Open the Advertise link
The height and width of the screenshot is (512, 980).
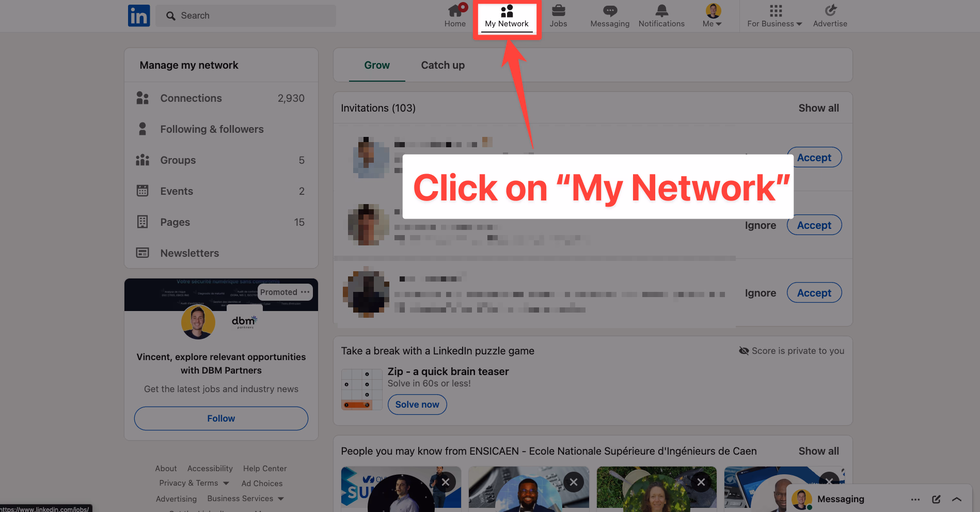(830, 16)
